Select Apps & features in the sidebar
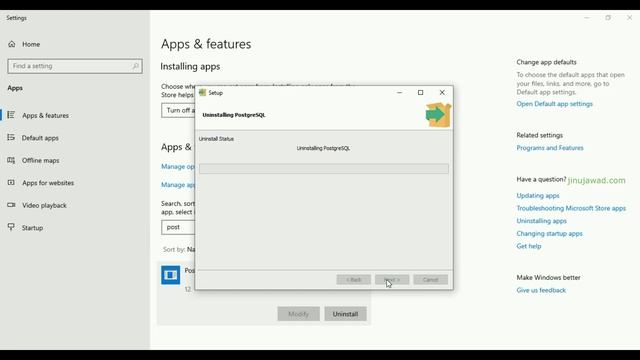The image size is (640, 360). [x=45, y=116]
